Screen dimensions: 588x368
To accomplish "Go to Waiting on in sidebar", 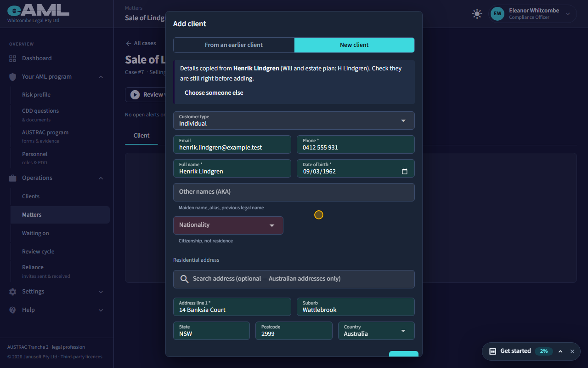I will tap(60, 233).
